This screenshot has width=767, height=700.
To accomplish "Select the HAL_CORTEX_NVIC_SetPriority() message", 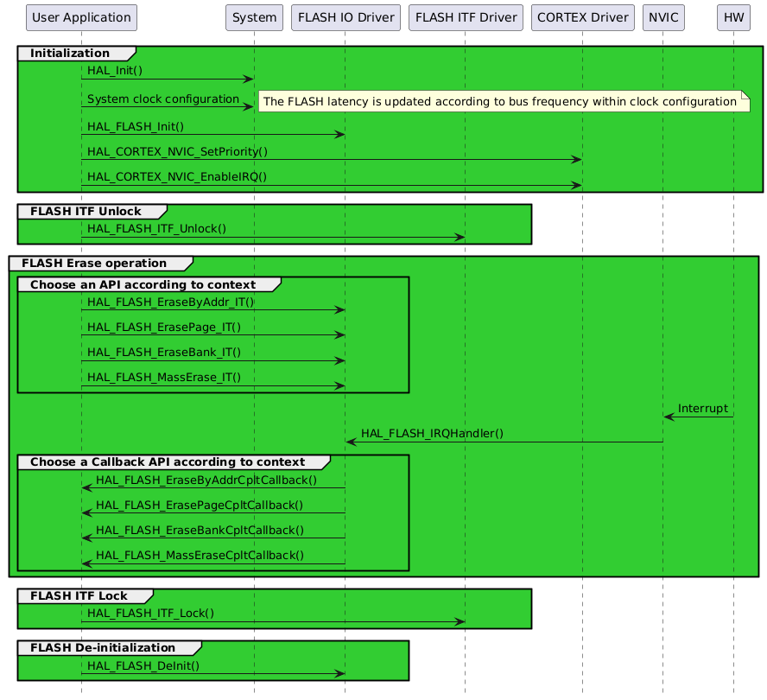I will coord(177,152).
